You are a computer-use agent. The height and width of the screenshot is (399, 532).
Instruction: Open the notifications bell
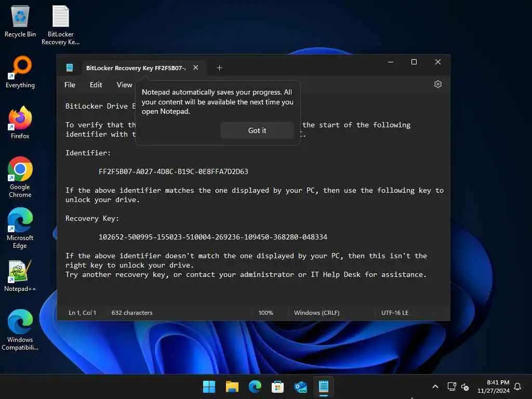pyautogui.click(x=517, y=387)
